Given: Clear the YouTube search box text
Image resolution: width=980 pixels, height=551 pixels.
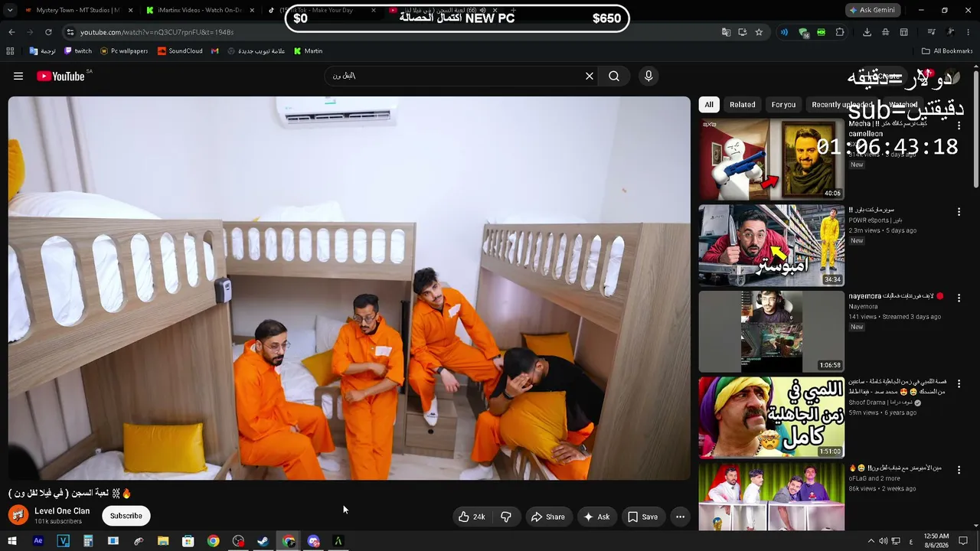Looking at the screenshot, I should (590, 76).
